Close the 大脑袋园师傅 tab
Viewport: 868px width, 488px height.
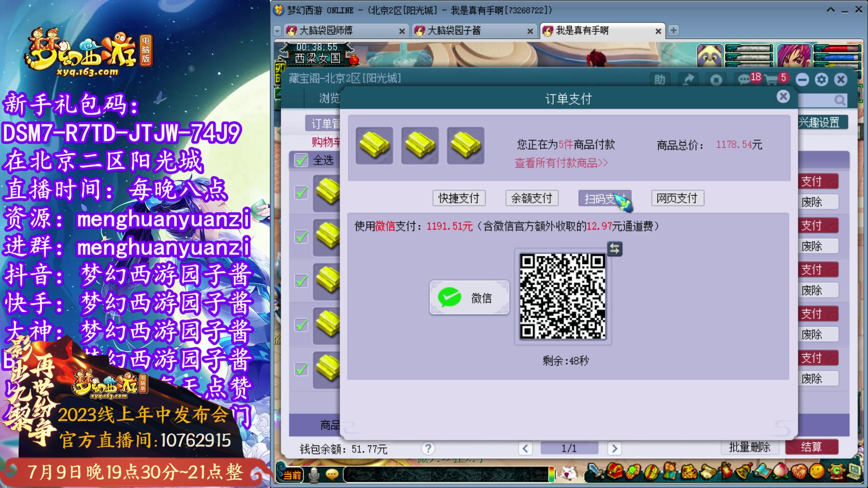point(401,31)
